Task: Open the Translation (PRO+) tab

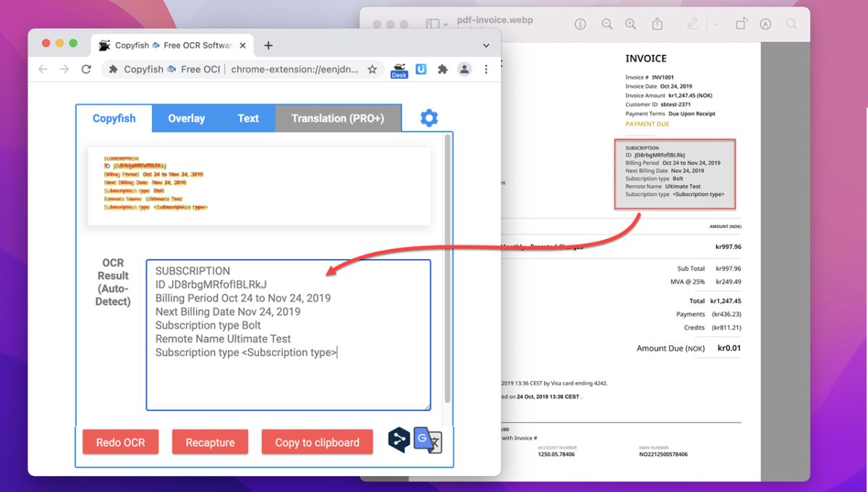Action: tap(338, 119)
